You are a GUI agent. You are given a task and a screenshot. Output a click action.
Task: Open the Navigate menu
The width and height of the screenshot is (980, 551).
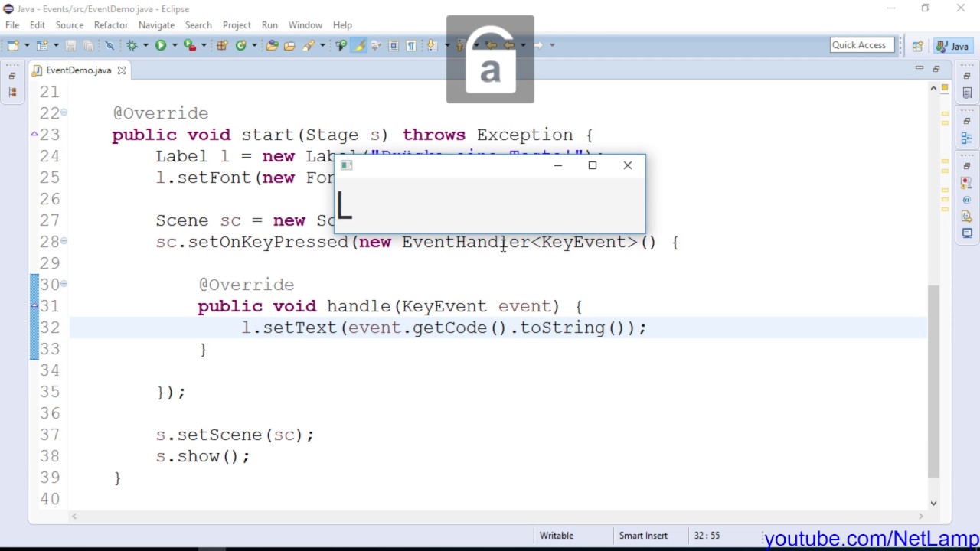pyautogui.click(x=156, y=25)
